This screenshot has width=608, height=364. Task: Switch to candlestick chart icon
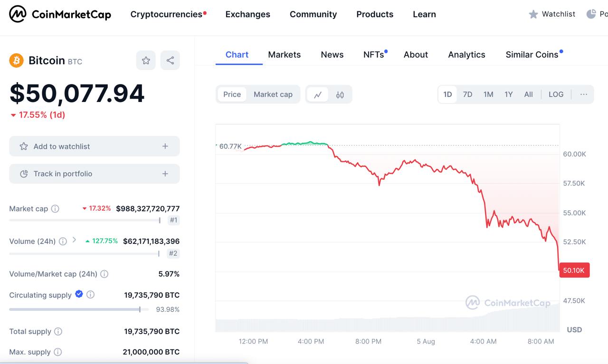(340, 94)
